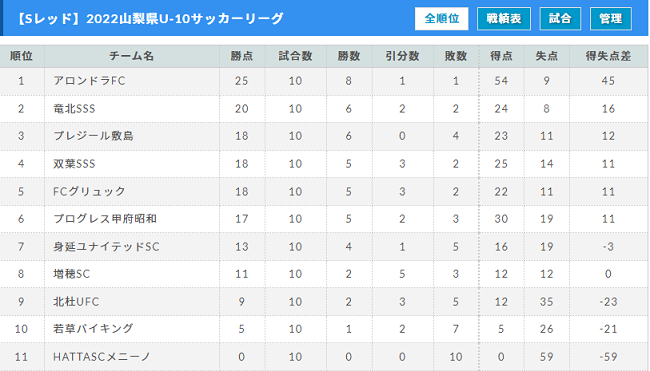Select 身延ユナイテッドSC in the table

tap(106, 247)
